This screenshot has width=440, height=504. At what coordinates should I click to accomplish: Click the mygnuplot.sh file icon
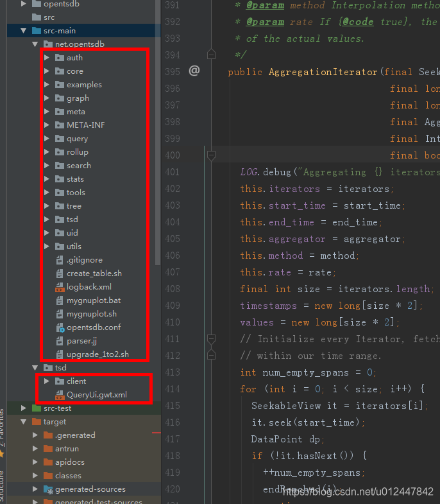pos(60,314)
